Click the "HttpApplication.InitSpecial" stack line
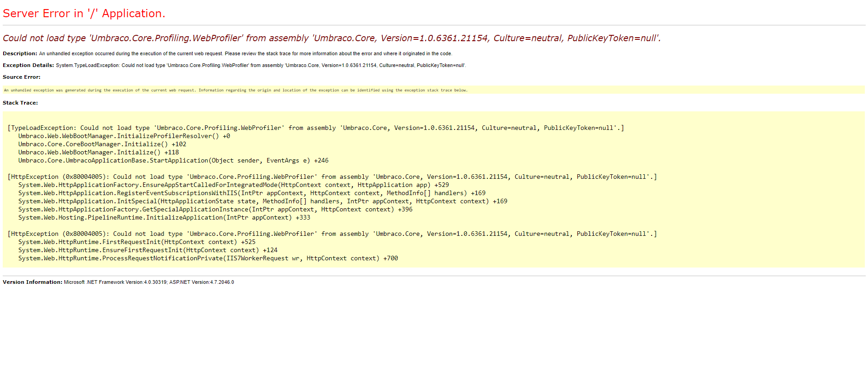The height and width of the screenshot is (373, 868). pos(263,201)
